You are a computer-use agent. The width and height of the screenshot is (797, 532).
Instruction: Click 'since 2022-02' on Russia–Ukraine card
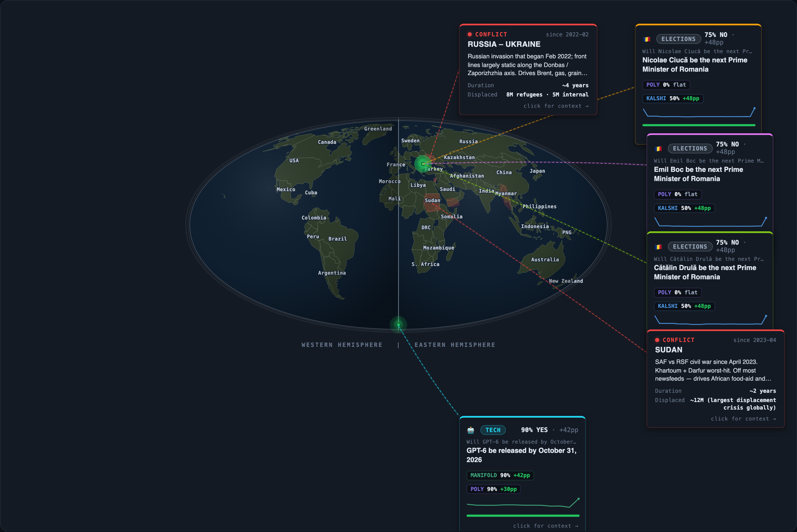567,35
